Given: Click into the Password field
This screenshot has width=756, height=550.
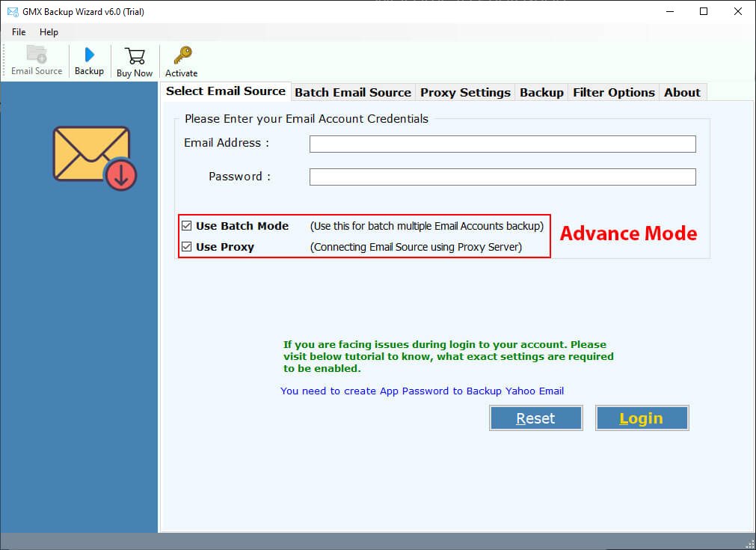Looking at the screenshot, I should 503,177.
